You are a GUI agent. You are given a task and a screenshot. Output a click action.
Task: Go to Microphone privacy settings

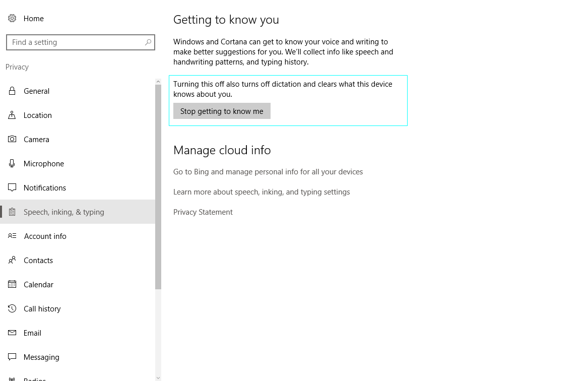(x=78, y=163)
